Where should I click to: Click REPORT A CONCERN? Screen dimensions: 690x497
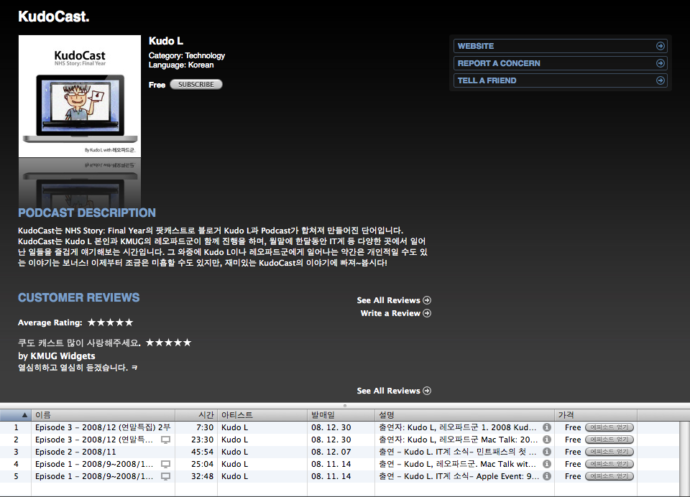(x=560, y=63)
